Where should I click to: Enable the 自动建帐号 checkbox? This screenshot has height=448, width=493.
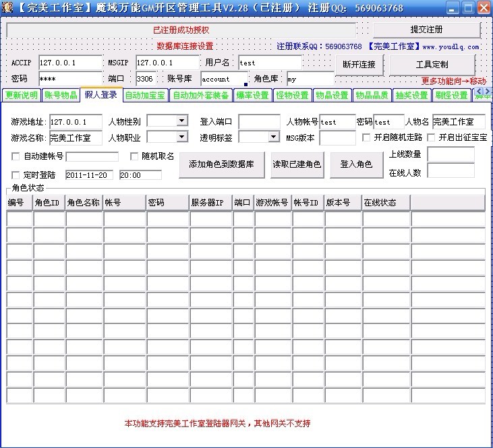click(x=16, y=157)
